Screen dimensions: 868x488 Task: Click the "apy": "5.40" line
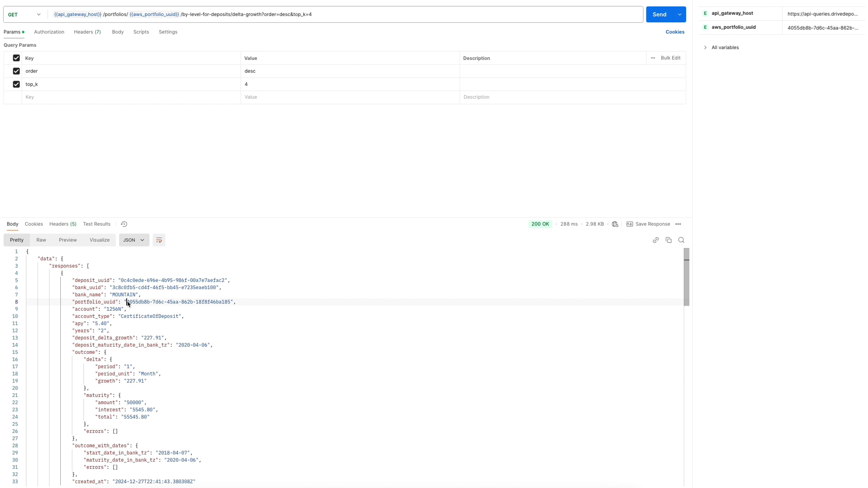tap(92, 324)
